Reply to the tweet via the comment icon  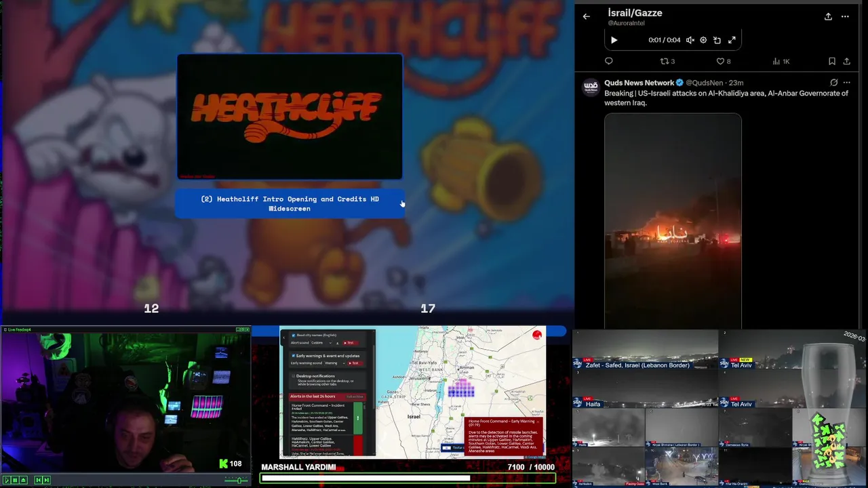pos(608,61)
